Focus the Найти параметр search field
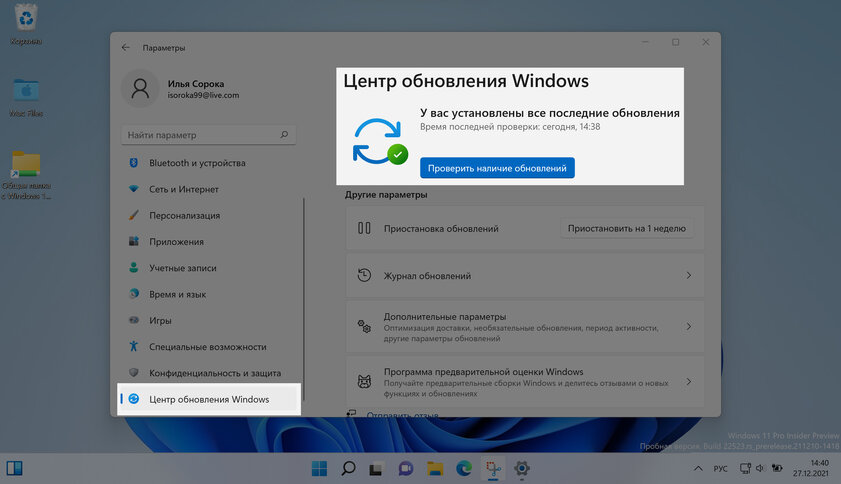841x484 pixels. (209, 135)
